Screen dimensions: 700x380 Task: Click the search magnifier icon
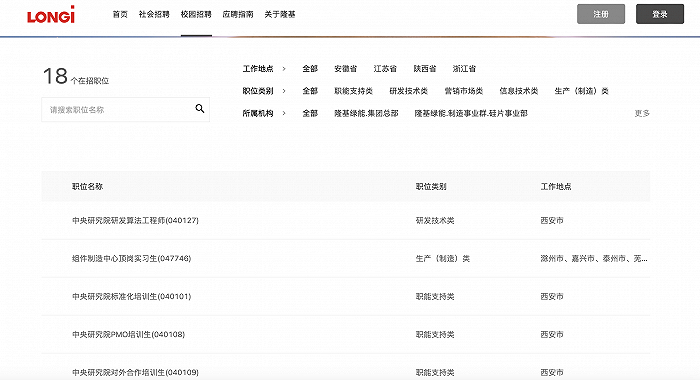200,109
